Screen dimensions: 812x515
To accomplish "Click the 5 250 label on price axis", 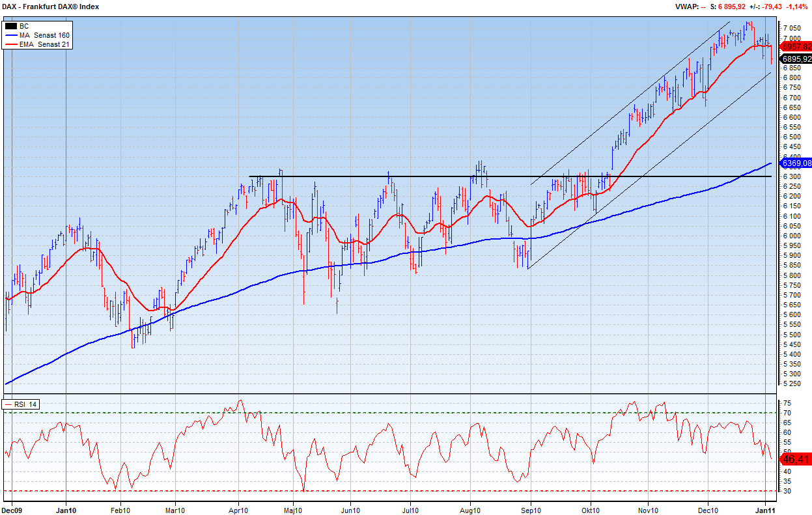I will [x=792, y=383].
